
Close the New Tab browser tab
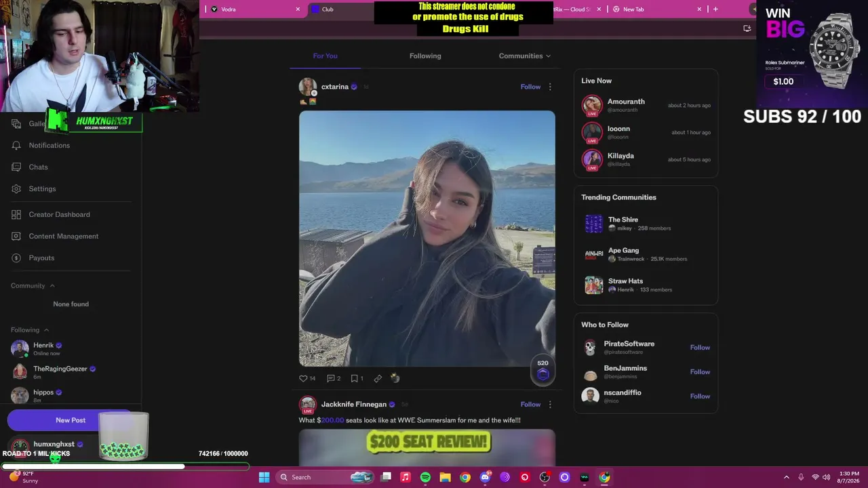[x=699, y=9]
